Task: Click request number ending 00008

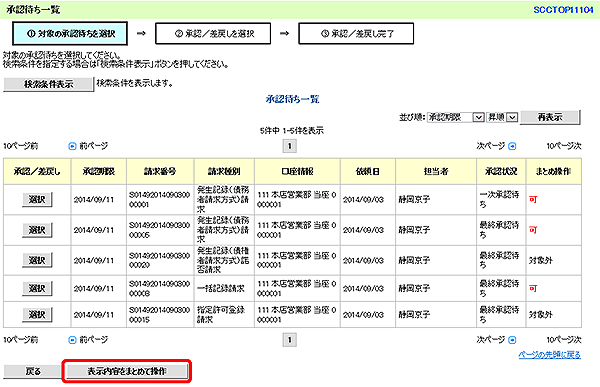Action: (x=159, y=289)
